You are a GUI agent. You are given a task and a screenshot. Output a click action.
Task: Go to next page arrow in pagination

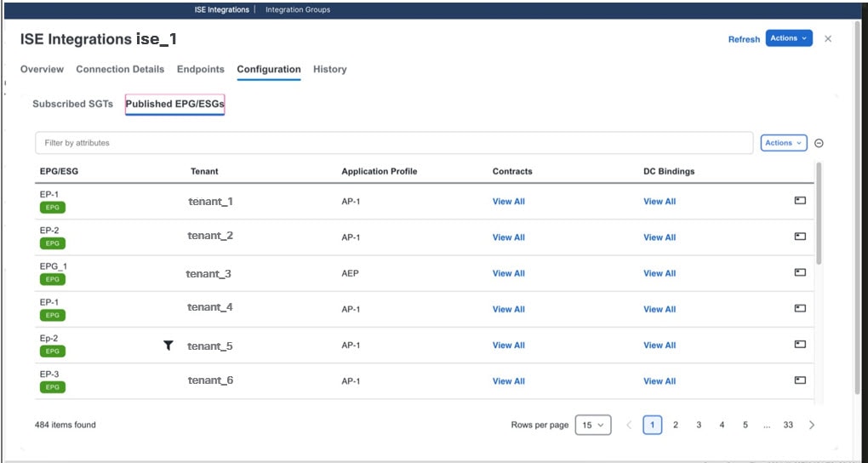tap(812, 425)
